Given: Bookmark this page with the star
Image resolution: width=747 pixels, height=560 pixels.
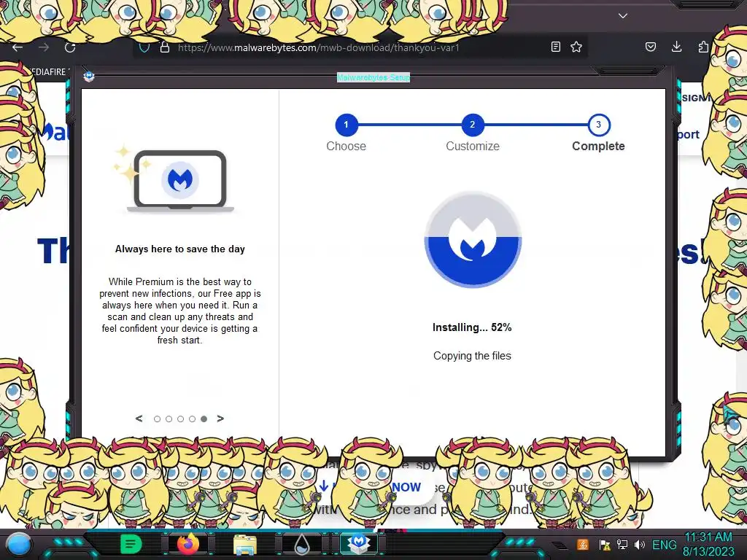Looking at the screenshot, I should coord(576,47).
